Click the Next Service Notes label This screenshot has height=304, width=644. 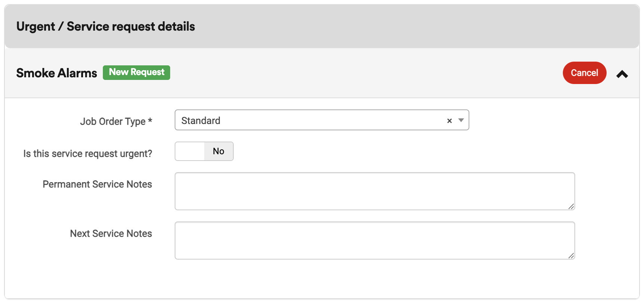(111, 233)
